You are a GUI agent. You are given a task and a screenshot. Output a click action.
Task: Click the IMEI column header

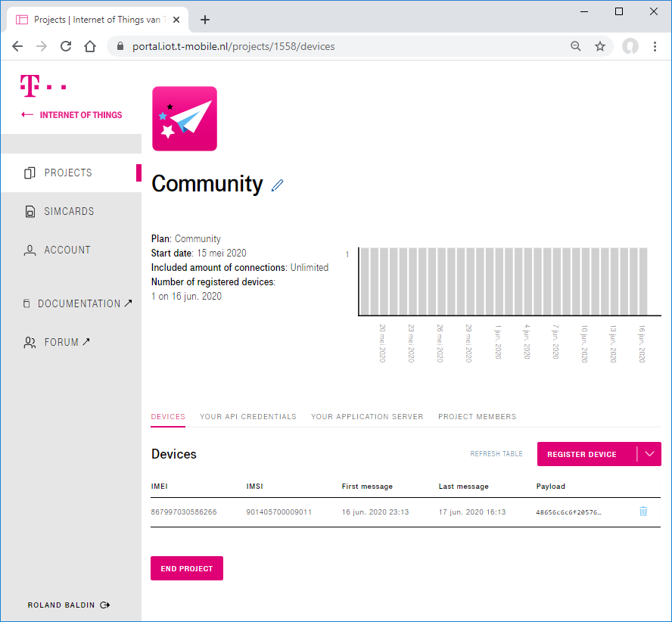pos(160,486)
